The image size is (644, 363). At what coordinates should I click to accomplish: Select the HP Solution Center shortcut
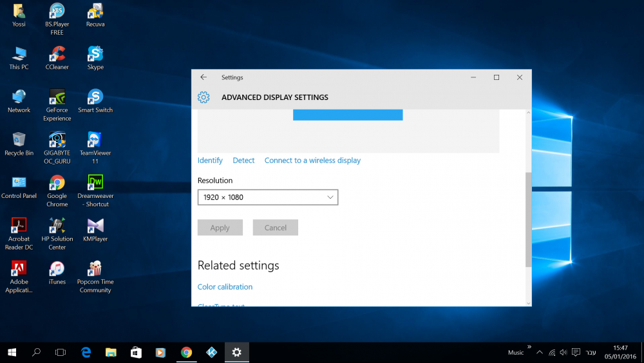[x=57, y=234]
